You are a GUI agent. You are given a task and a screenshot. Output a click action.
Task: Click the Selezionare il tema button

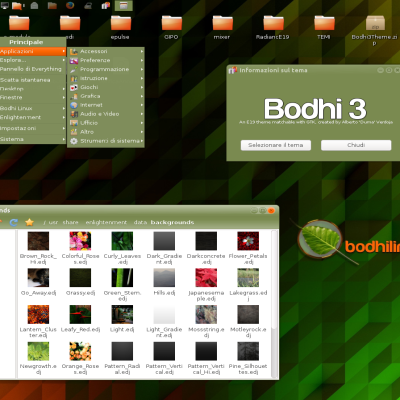[276, 145]
